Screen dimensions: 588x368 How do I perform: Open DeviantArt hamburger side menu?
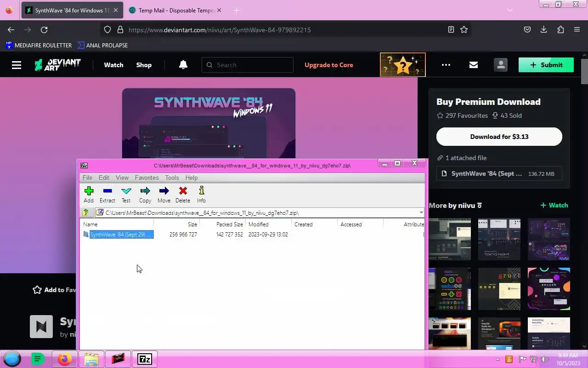(17, 65)
